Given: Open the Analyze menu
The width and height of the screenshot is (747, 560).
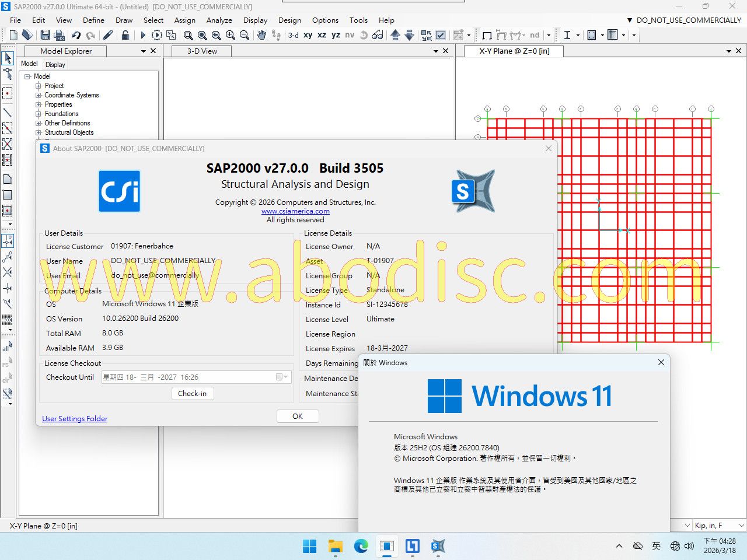Looking at the screenshot, I should click(x=219, y=20).
